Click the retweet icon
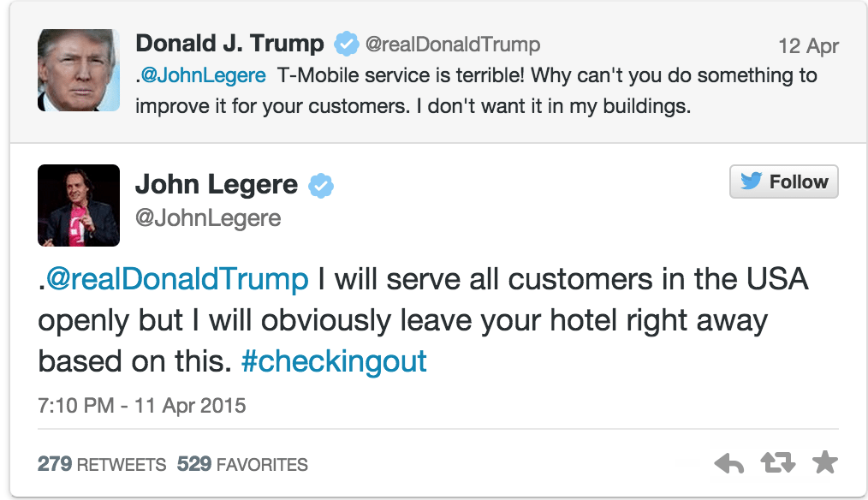 tap(778, 464)
